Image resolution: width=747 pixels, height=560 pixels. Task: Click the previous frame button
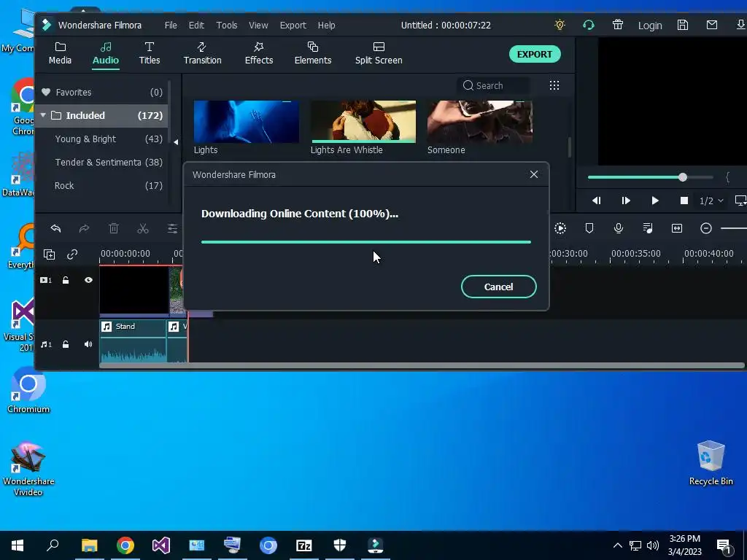click(596, 201)
